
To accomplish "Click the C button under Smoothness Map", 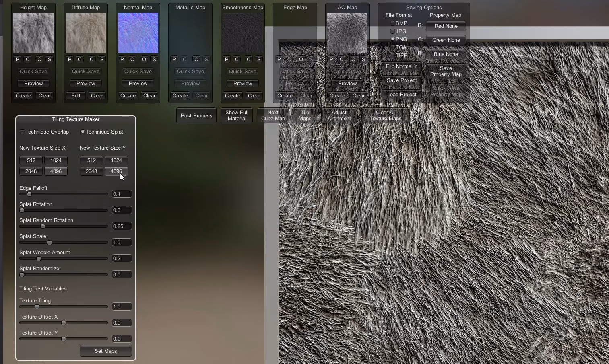I will tap(237, 59).
